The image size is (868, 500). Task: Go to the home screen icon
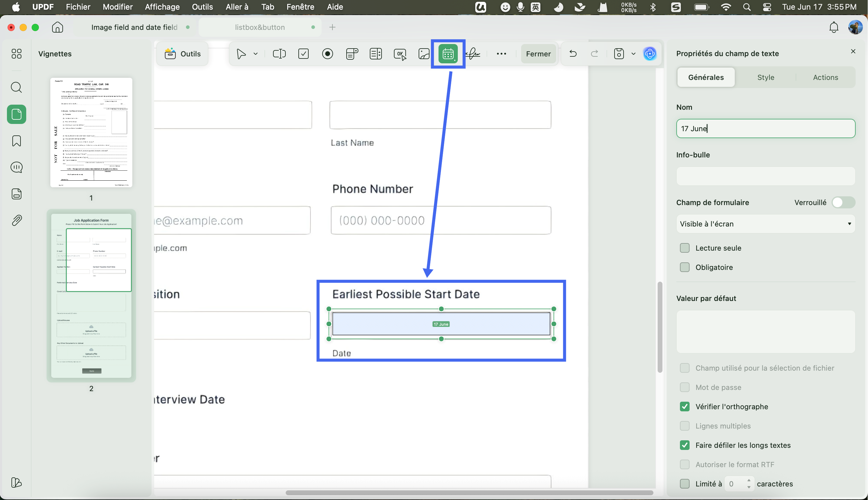pos(57,27)
